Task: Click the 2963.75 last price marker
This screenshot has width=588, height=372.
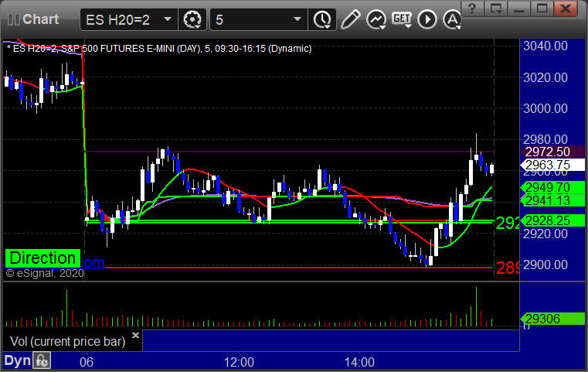Action: tap(552, 165)
